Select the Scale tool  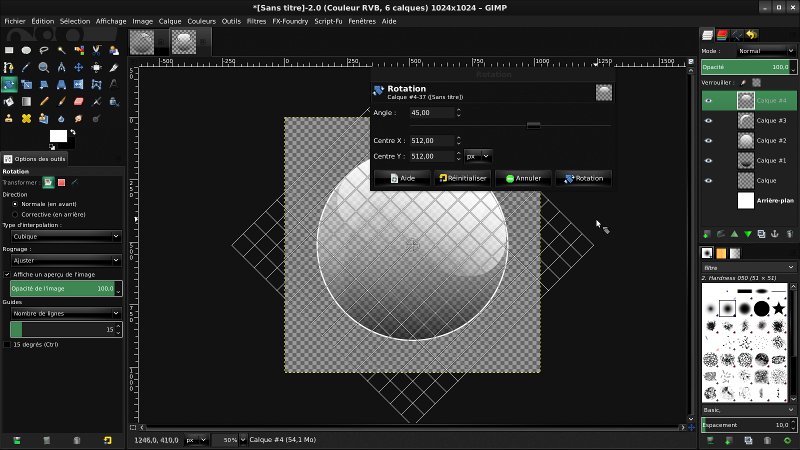(27, 84)
